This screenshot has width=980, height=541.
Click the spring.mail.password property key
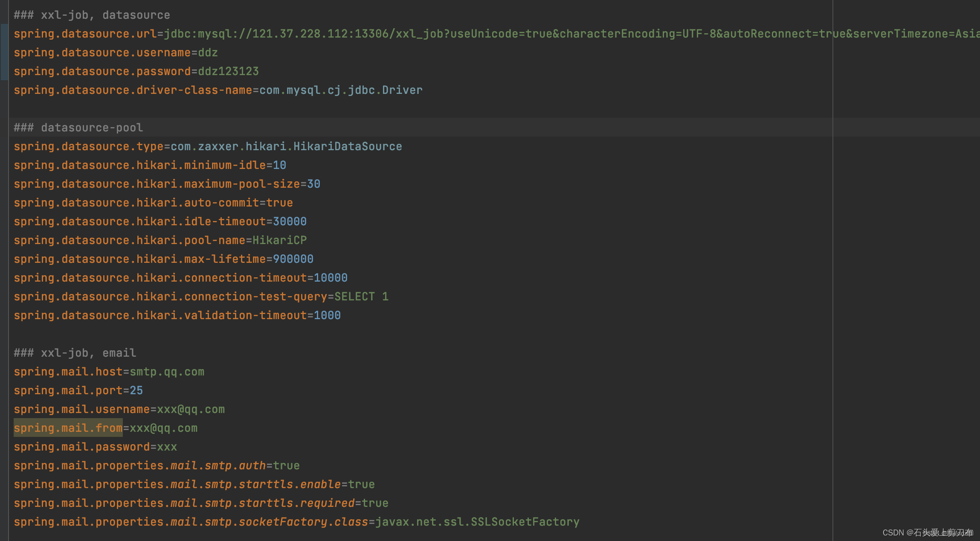click(x=81, y=447)
